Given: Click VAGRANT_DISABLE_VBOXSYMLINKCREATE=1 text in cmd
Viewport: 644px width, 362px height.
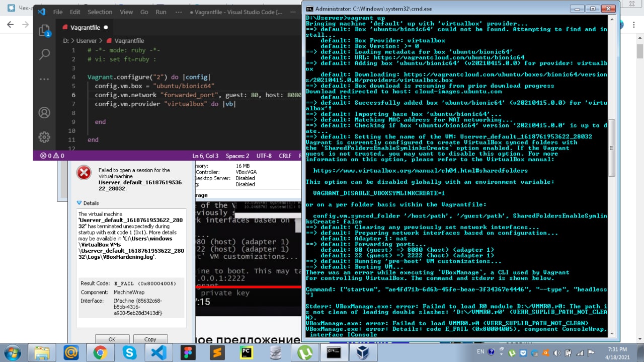Looking at the screenshot, I should tap(379, 193).
